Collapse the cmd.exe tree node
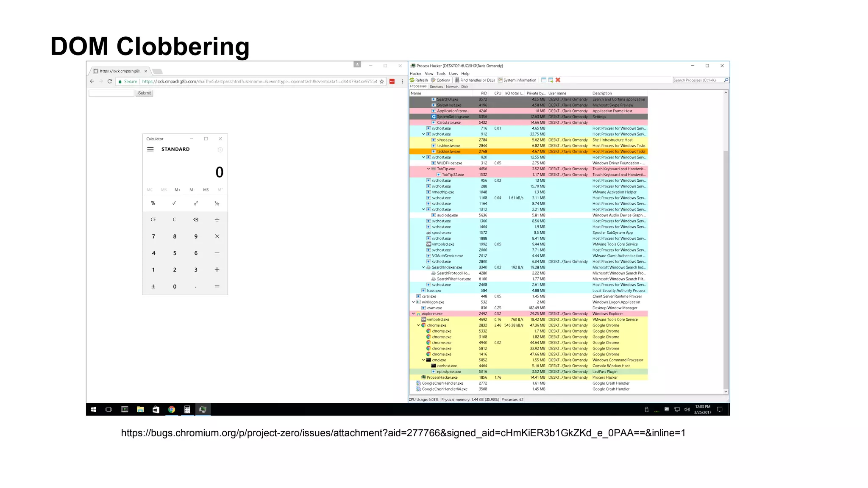Image resolution: width=868 pixels, height=488 pixels. tap(423, 360)
